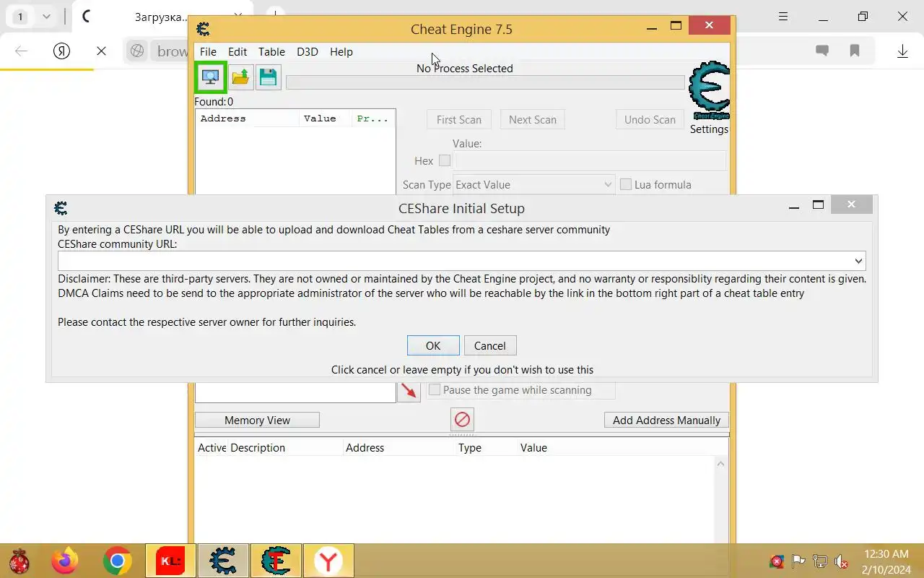Close the CEShare Initial Setup dialog
The height and width of the screenshot is (578, 924).
pos(851,205)
